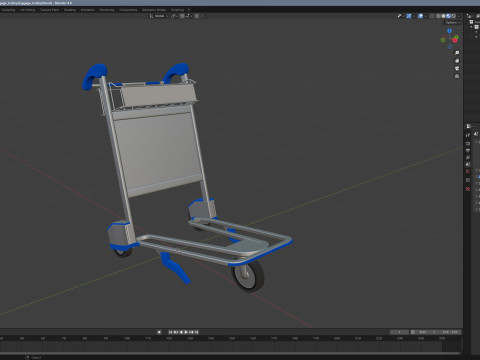The width and height of the screenshot is (480, 360).
Task: Click the current frame number field
Action: pos(399,332)
